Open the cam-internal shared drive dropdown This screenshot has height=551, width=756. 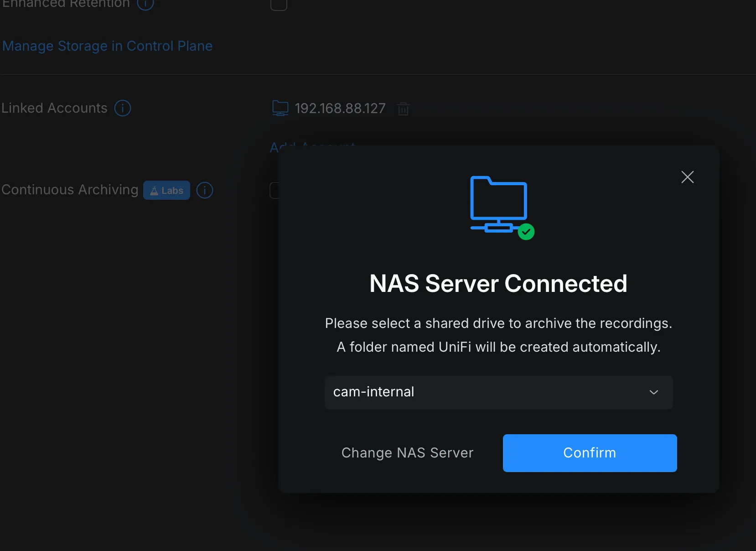[x=498, y=392]
